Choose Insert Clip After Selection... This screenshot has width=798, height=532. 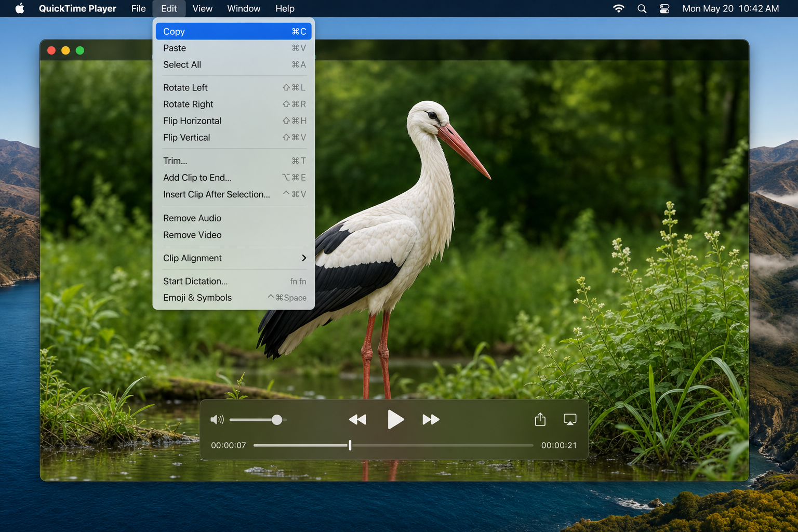pyautogui.click(x=234, y=194)
